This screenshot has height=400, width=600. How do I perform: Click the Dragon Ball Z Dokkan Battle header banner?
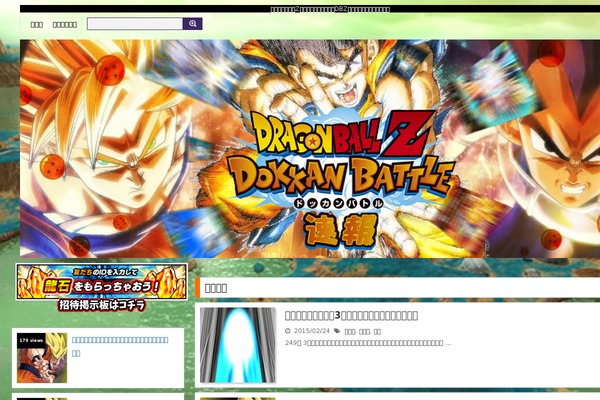(310, 149)
